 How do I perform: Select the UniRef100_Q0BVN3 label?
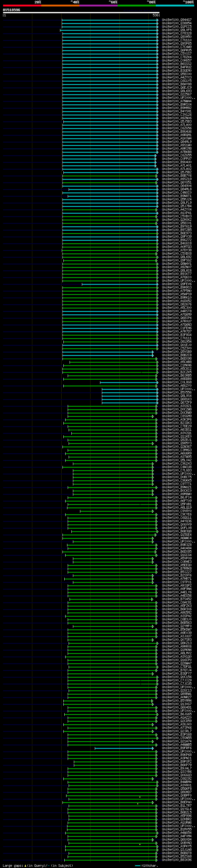177,843
